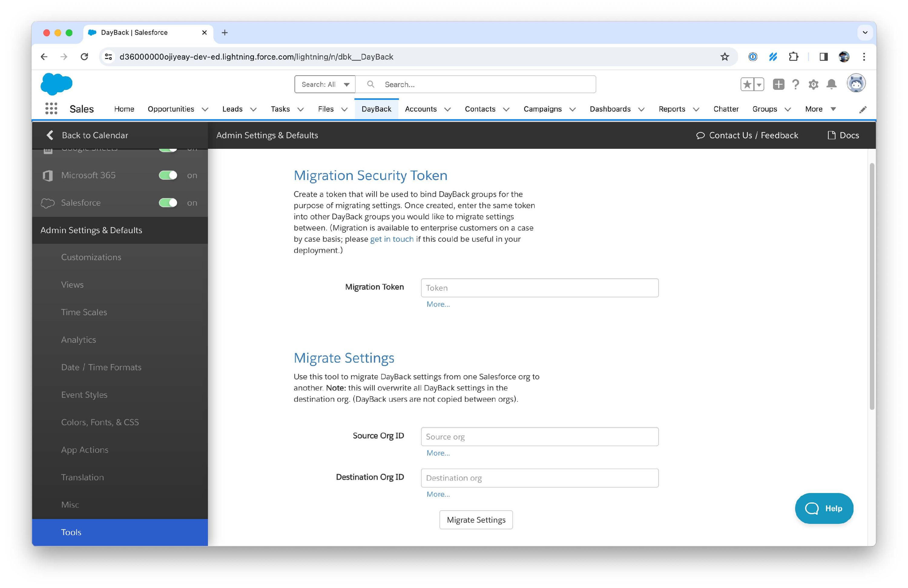Viewport: 908px width, 588px height.
Task: Open the notifications bell
Action: (x=831, y=84)
